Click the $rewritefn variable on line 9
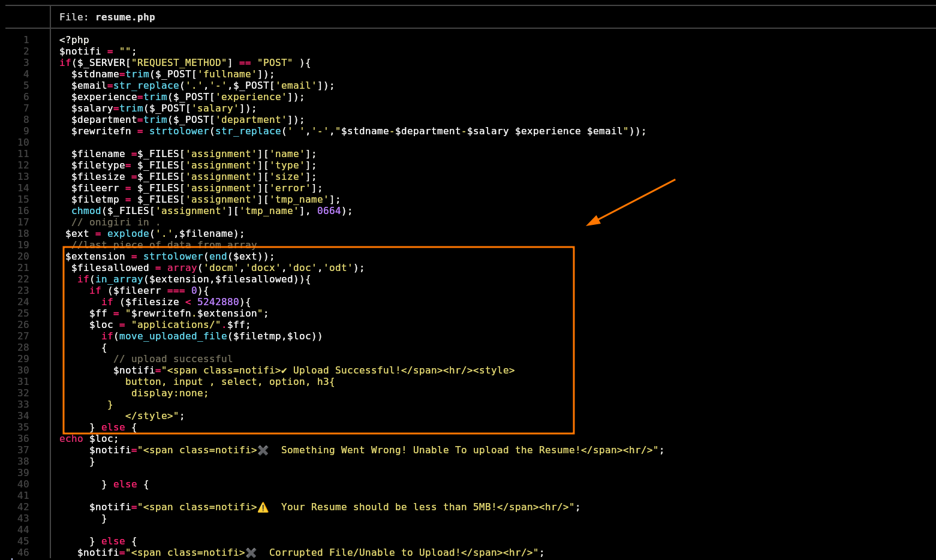 (x=101, y=131)
